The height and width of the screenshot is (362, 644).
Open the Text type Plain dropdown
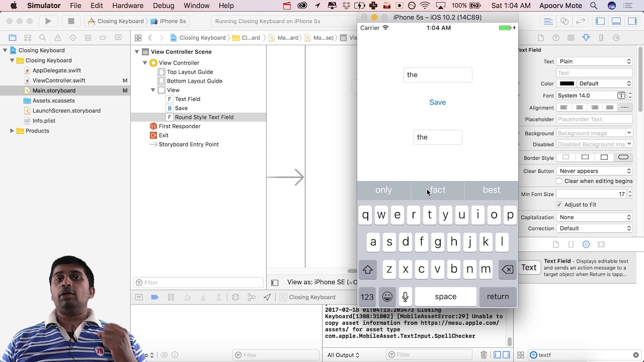click(594, 61)
